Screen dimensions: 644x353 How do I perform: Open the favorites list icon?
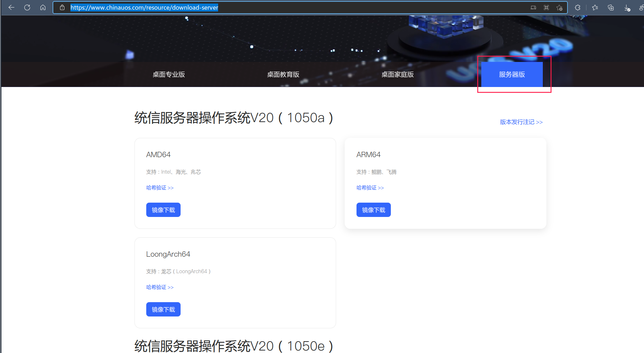click(595, 8)
